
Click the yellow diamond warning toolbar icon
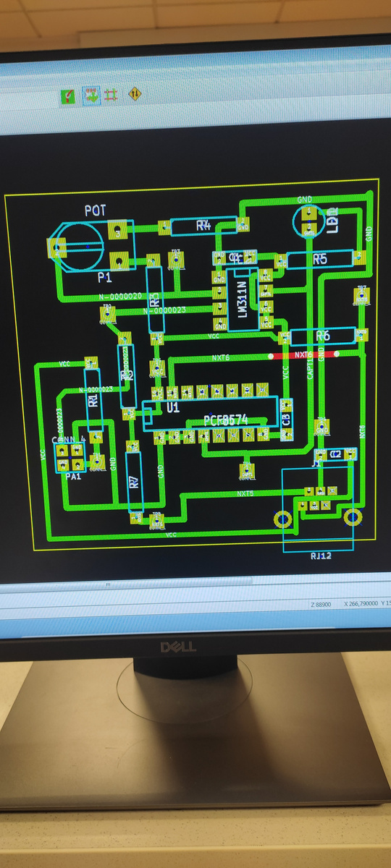pos(135,93)
